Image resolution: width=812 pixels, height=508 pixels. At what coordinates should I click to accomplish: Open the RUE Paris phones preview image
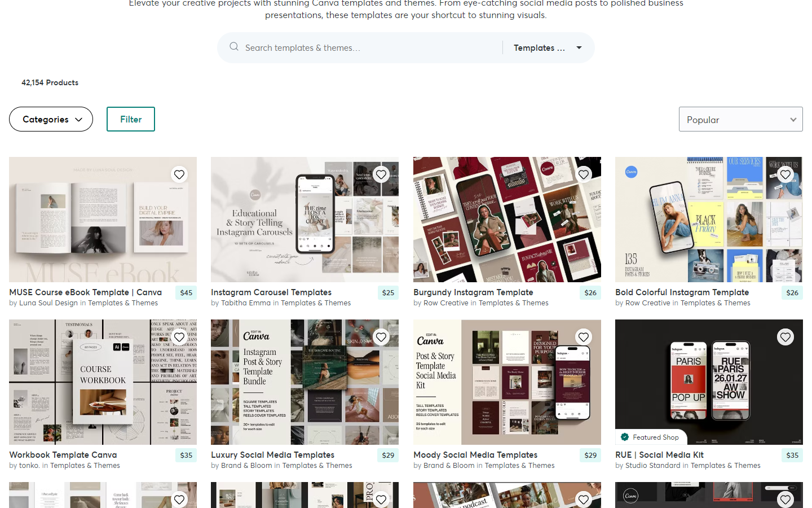(x=709, y=382)
